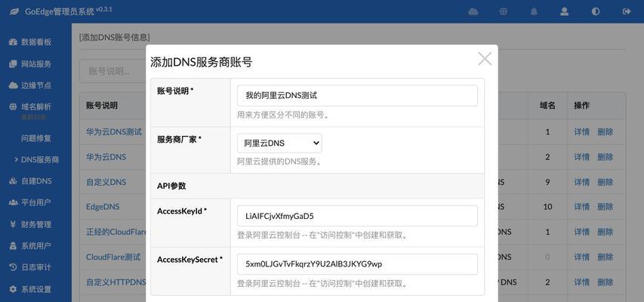This screenshot has height=302, width=644.
Task: Click the 边缘节点 cloud sidebar icon
Action: click(13, 85)
